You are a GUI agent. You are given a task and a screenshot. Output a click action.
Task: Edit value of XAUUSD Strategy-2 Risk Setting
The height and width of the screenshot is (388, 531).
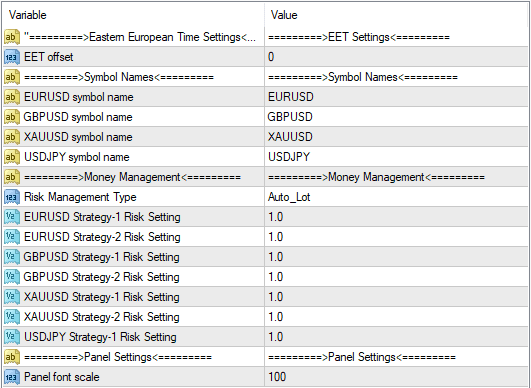click(x=396, y=317)
